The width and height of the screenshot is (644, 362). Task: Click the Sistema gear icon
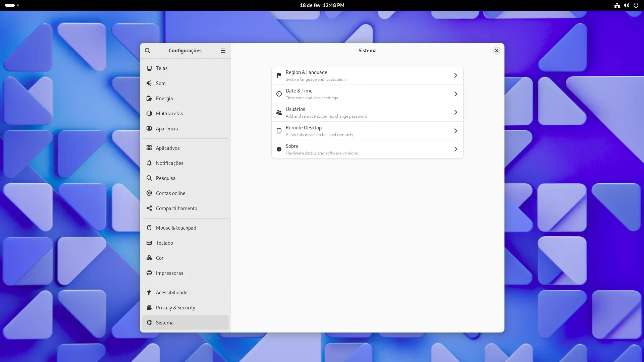pyautogui.click(x=149, y=323)
